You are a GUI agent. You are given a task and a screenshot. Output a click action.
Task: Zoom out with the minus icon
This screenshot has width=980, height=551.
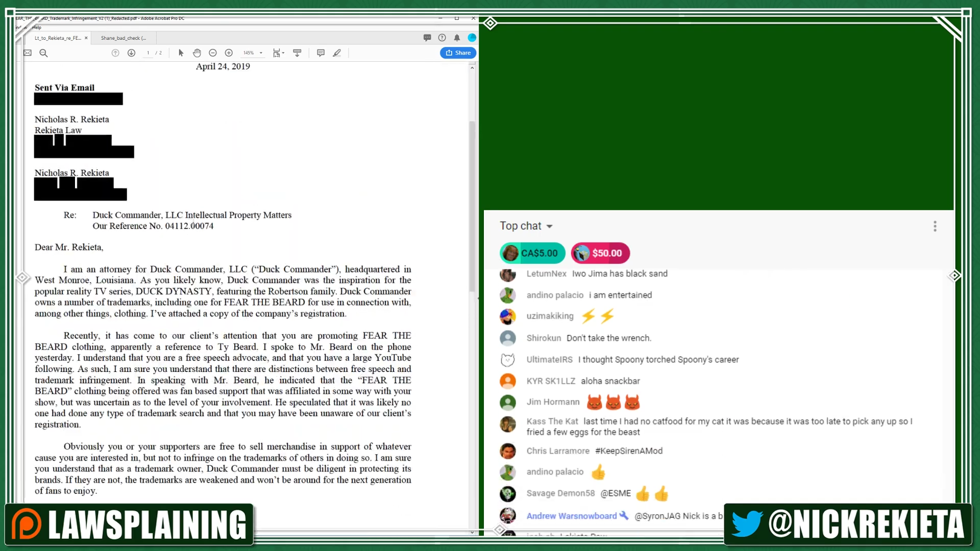pos(213,53)
